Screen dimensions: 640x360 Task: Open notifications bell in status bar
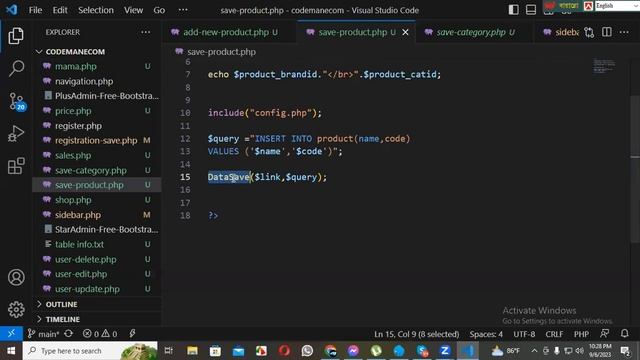pyautogui.click(x=624, y=333)
